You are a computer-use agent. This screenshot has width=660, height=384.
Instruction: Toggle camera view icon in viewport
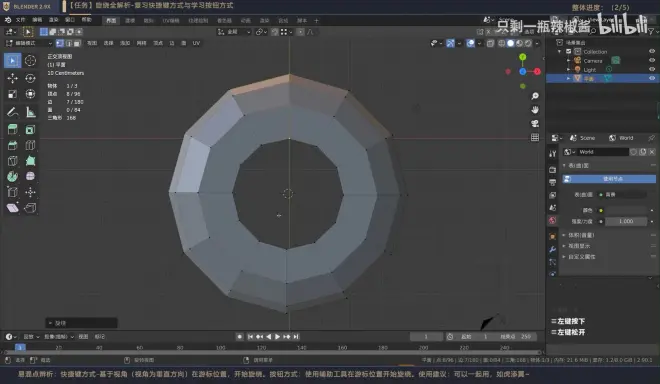[535, 124]
